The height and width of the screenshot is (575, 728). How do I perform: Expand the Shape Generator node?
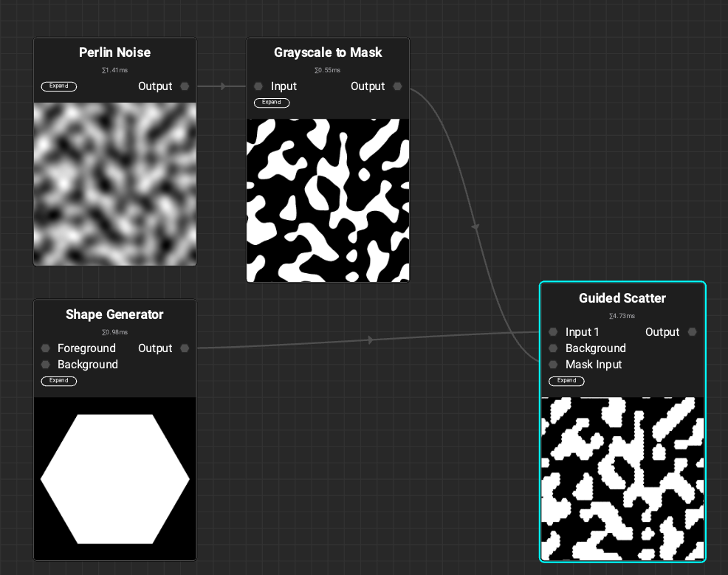[59, 381]
